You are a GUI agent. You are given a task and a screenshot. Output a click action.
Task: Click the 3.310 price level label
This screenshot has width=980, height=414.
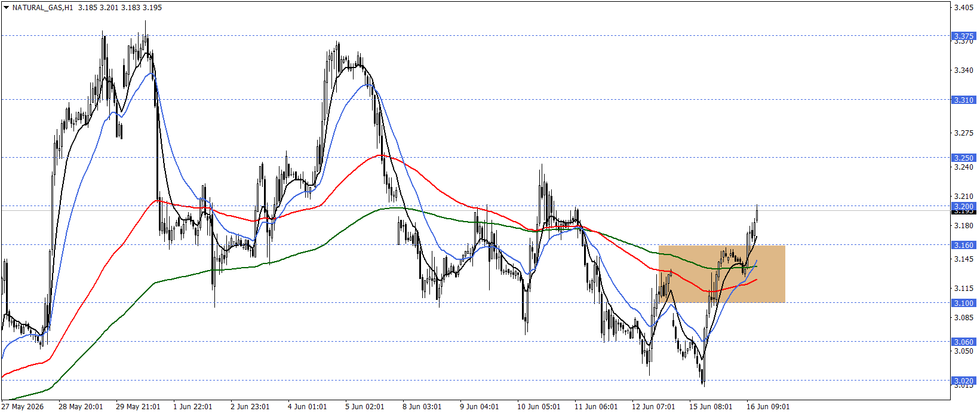[x=963, y=100]
